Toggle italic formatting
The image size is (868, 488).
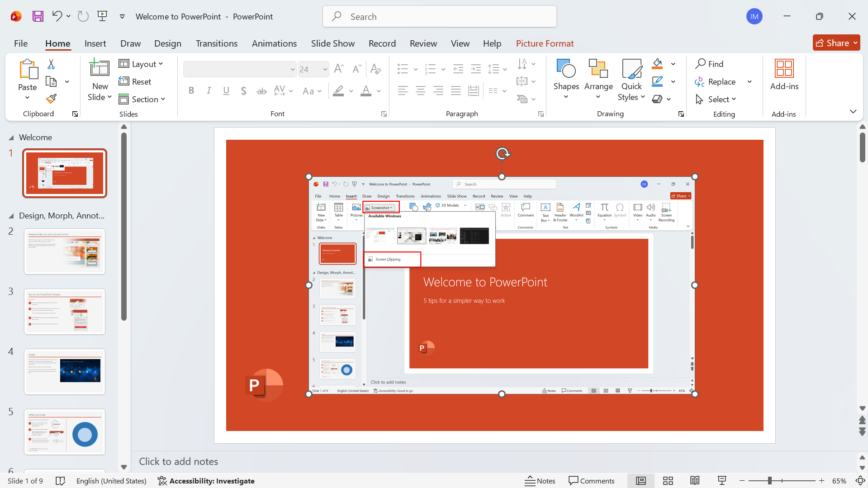[x=209, y=91]
